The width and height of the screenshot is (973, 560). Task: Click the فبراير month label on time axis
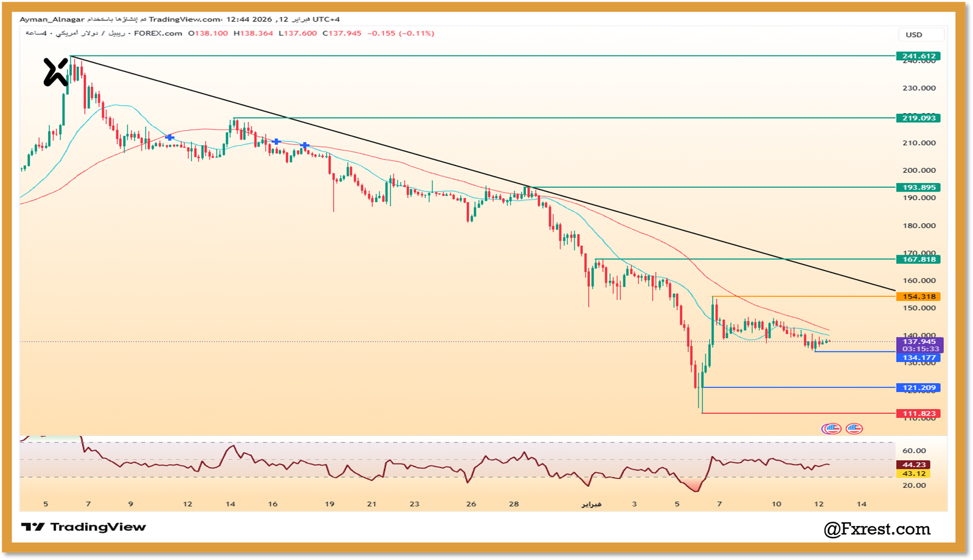(590, 504)
